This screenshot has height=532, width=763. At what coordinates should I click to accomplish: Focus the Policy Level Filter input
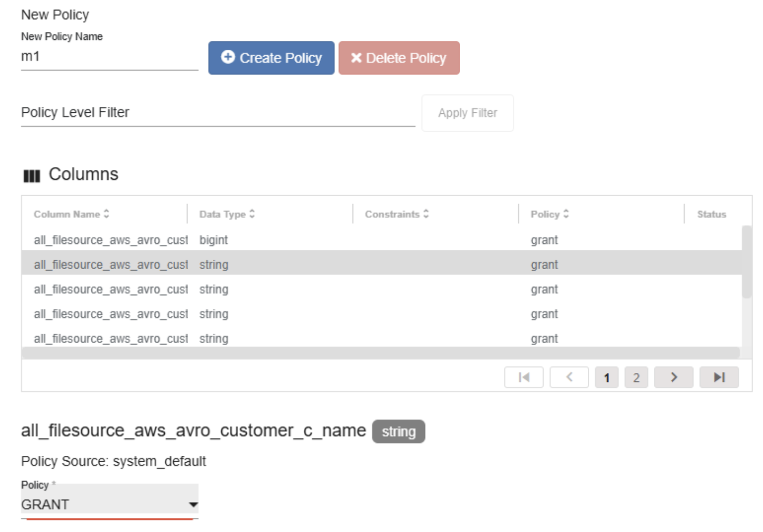click(x=218, y=113)
